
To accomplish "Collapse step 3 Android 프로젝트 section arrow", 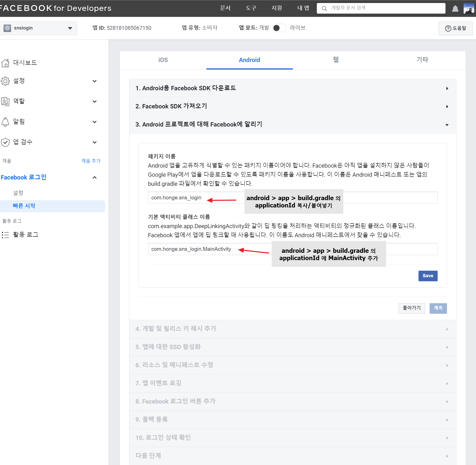I will (x=447, y=125).
